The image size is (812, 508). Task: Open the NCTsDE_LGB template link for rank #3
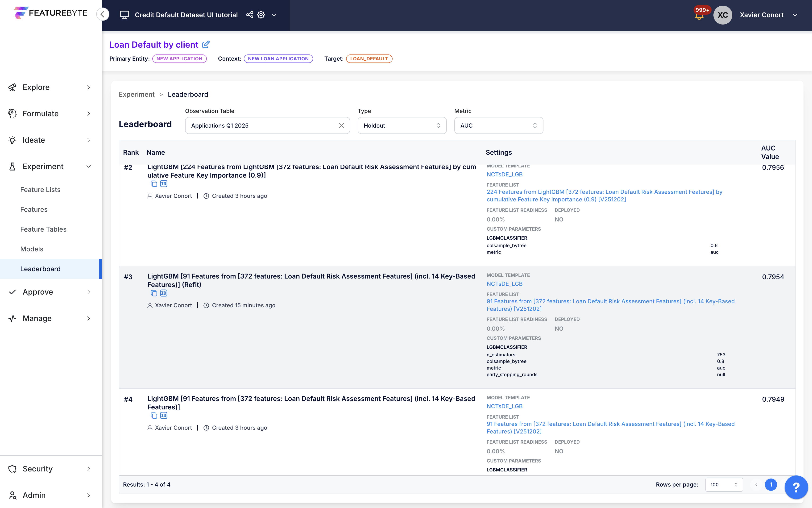pos(504,284)
